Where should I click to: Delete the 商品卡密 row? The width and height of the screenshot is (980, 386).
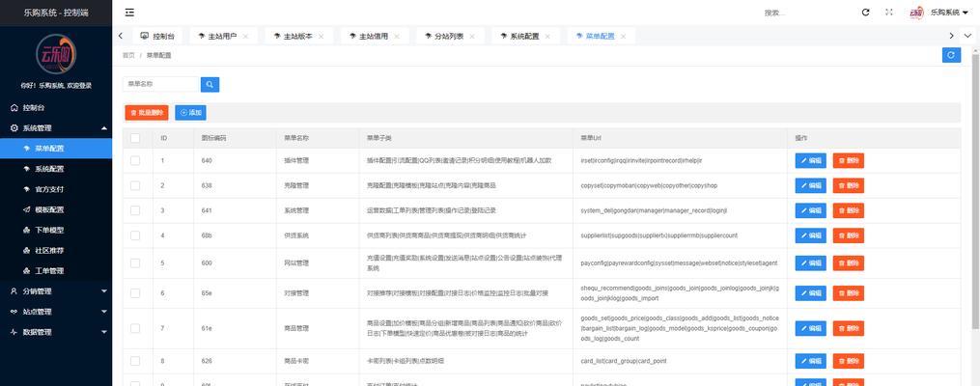[849, 361]
